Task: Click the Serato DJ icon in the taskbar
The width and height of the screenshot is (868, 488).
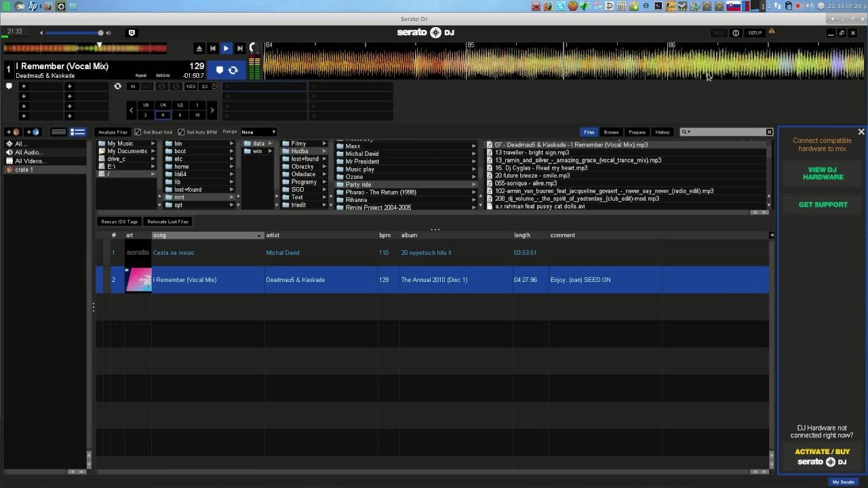Action: point(61,6)
